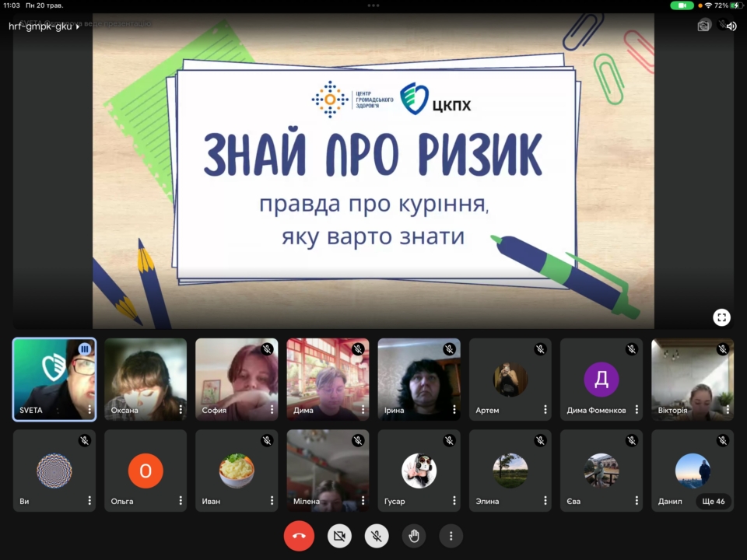
Task: Open the three-dot menu on Ольга's tile
Action: tap(181, 501)
